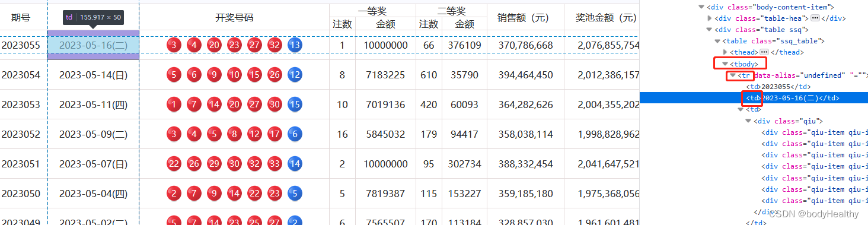Click blue ball 6 in the 2023052 row
Image resolution: width=868 pixels, height=225 pixels.
[x=295, y=134]
